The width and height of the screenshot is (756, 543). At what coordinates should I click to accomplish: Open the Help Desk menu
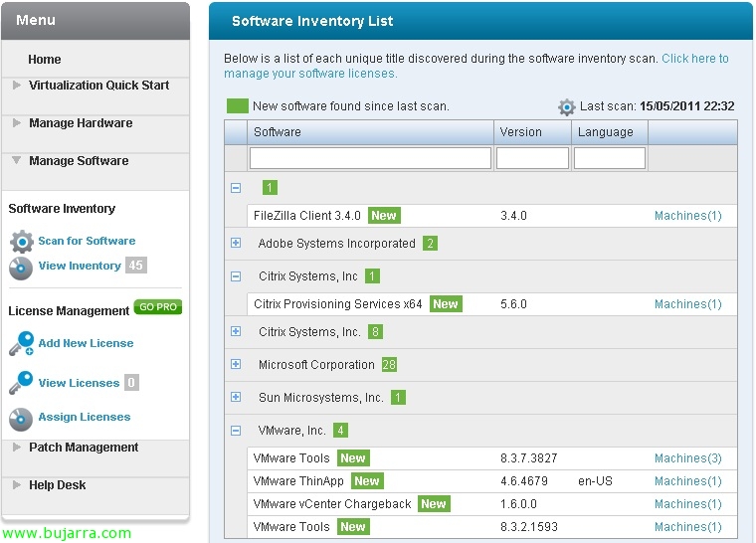(x=57, y=485)
